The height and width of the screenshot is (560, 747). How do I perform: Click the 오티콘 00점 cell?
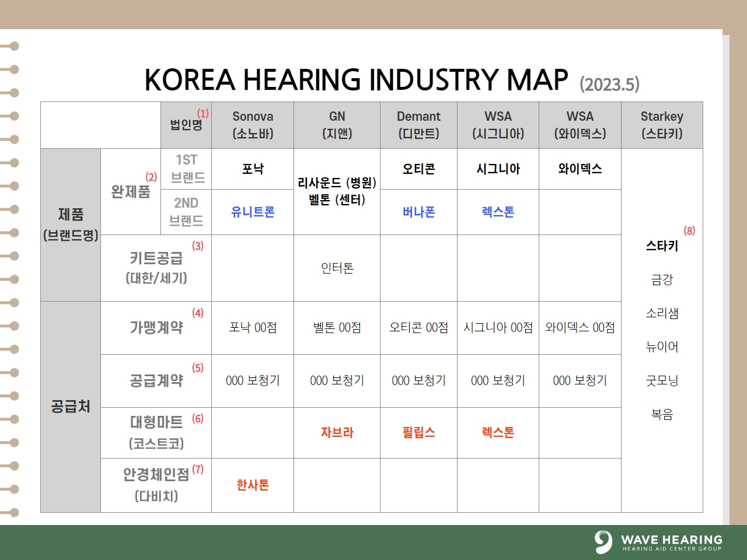(418, 328)
